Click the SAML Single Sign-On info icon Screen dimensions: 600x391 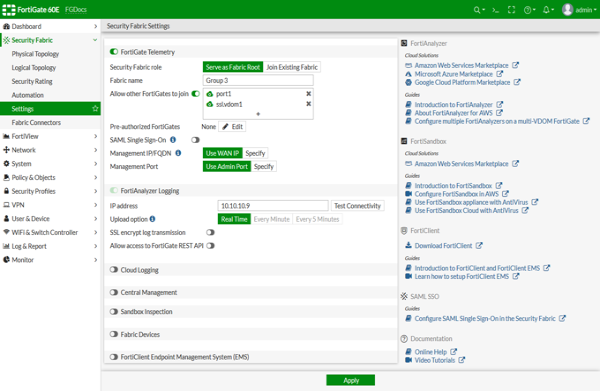click(x=173, y=140)
